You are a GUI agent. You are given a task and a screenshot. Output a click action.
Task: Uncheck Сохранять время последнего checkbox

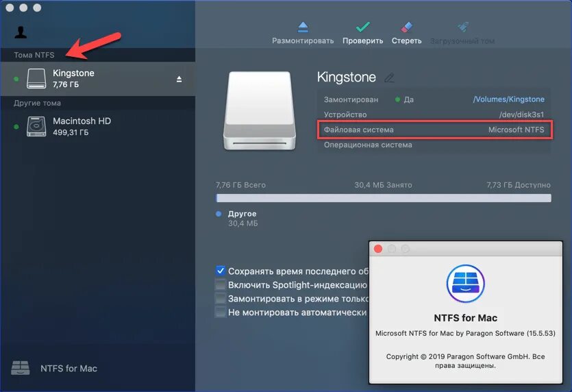(x=221, y=271)
